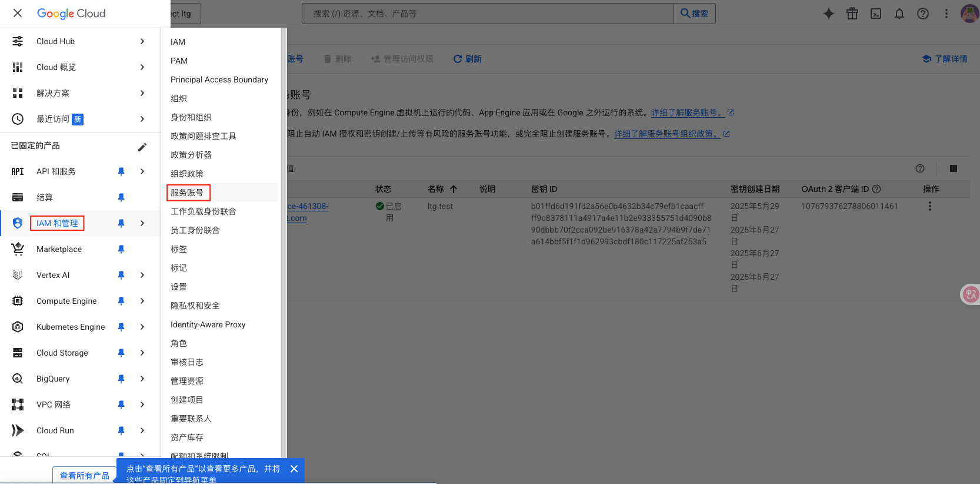Sort table by 名称 column header
The width and height of the screenshot is (980, 484).
pos(442,189)
